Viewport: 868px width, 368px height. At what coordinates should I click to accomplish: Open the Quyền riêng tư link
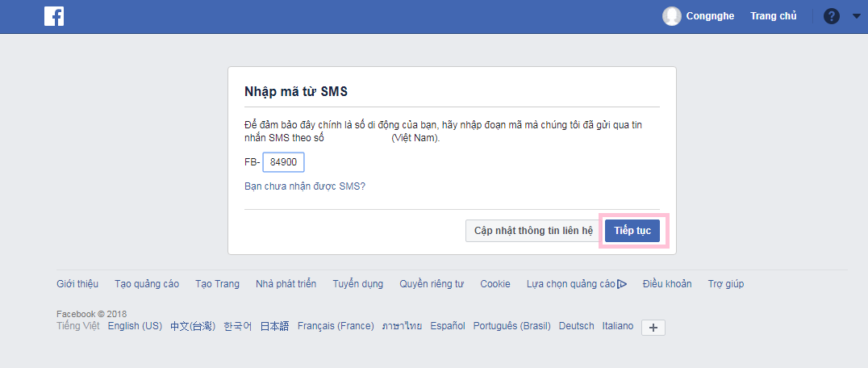pyautogui.click(x=432, y=284)
